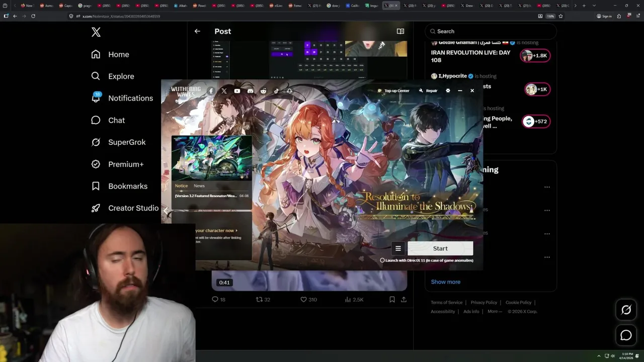Open taskbar clock showing 1:10 PM
The height and width of the screenshot is (362, 644).
(627, 356)
